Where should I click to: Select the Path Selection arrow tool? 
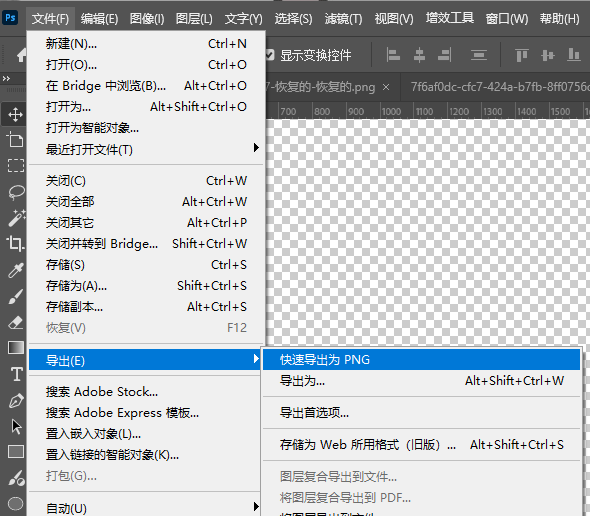coord(17,426)
